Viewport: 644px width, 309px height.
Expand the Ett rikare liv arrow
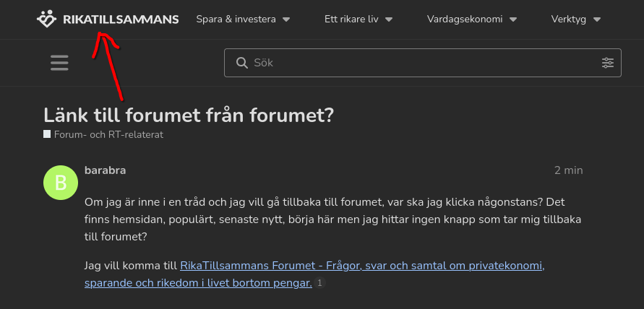tap(389, 19)
